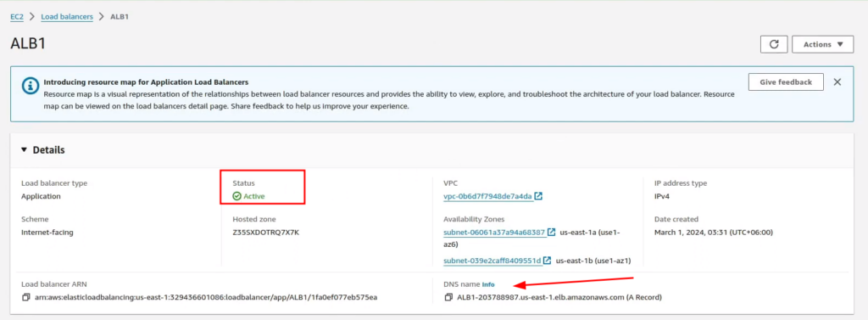Image resolution: width=868 pixels, height=320 pixels.
Task: Dismiss the resource map banner
Action: coord(837,82)
